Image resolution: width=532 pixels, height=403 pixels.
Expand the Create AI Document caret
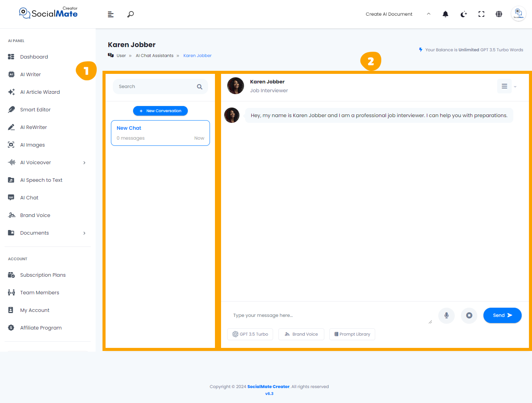429,14
